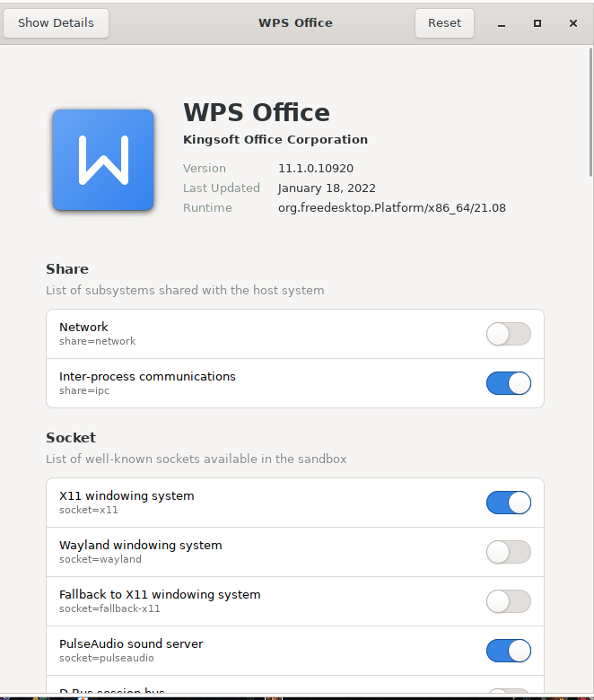Click the org.freedesktop.Platform runtime text
This screenshot has width=594, height=700.
click(392, 208)
